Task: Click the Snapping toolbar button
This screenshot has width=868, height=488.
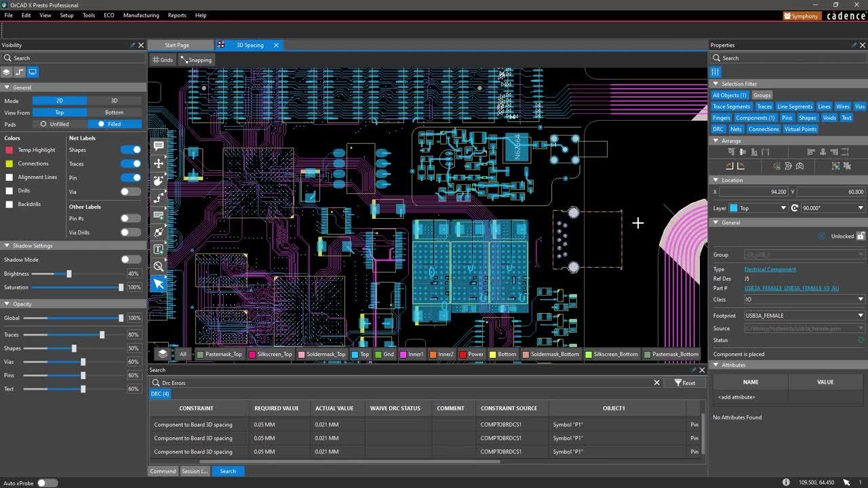Action: pyautogui.click(x=196, y=60)
